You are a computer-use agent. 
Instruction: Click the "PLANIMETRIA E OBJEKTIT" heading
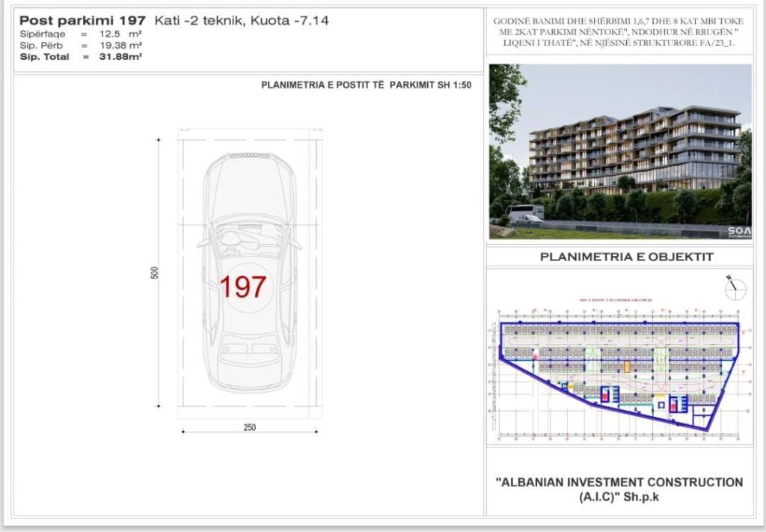tap(626, 257)
